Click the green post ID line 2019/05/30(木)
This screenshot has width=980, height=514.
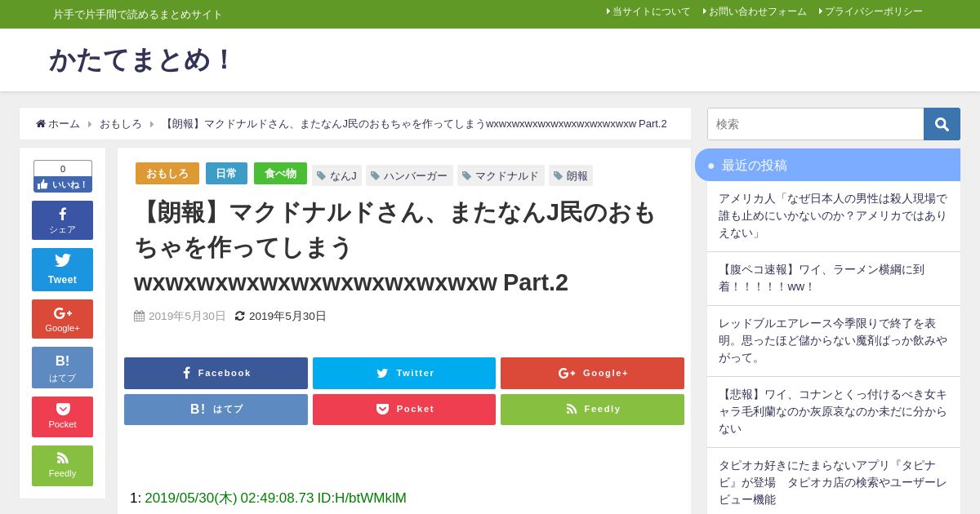pyautogui.click(x=275, y=498)
